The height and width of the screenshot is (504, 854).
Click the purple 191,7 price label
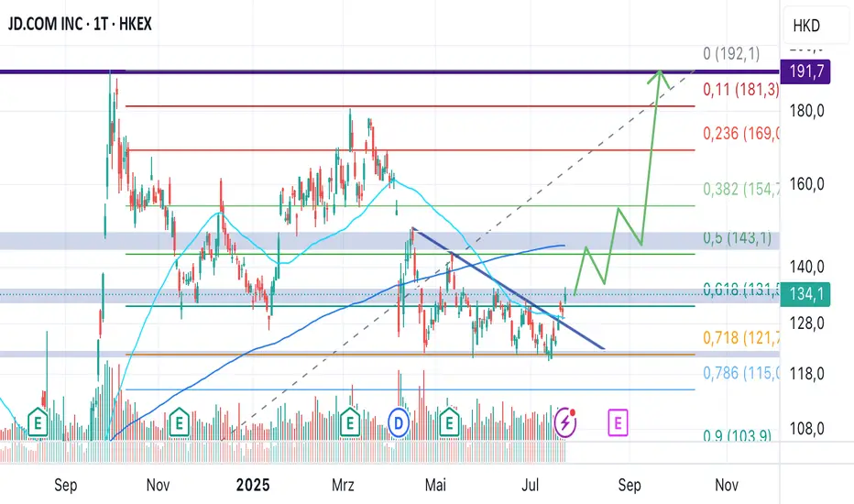pos(804,71)
